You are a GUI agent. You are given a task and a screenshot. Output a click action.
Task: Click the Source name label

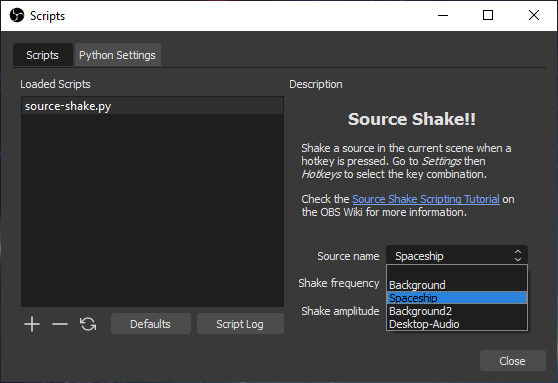[x=348, y=256]
